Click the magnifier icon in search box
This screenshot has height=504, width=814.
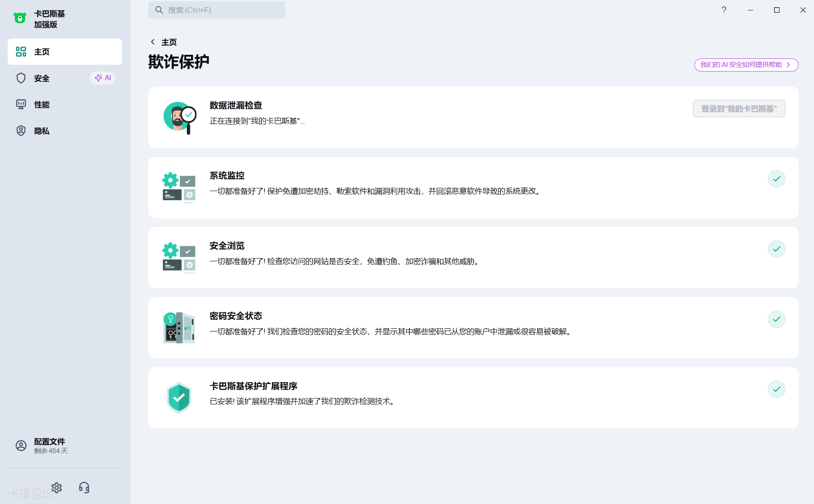point(159,10)
